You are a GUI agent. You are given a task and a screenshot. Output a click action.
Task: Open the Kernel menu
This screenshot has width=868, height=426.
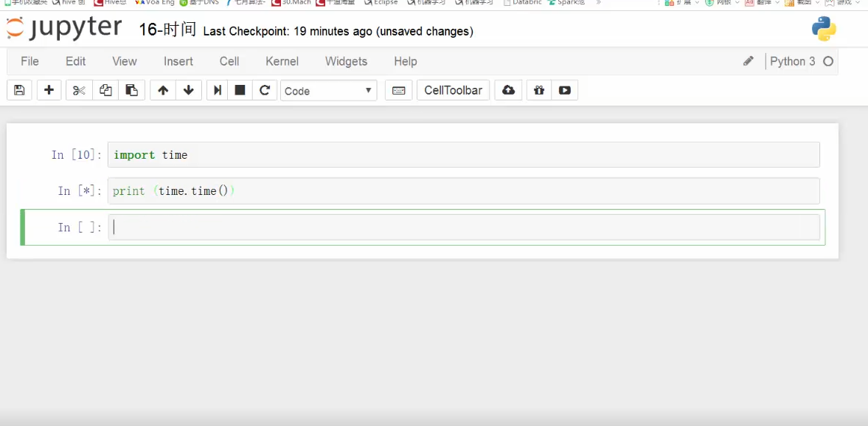(x=282, y=61)
